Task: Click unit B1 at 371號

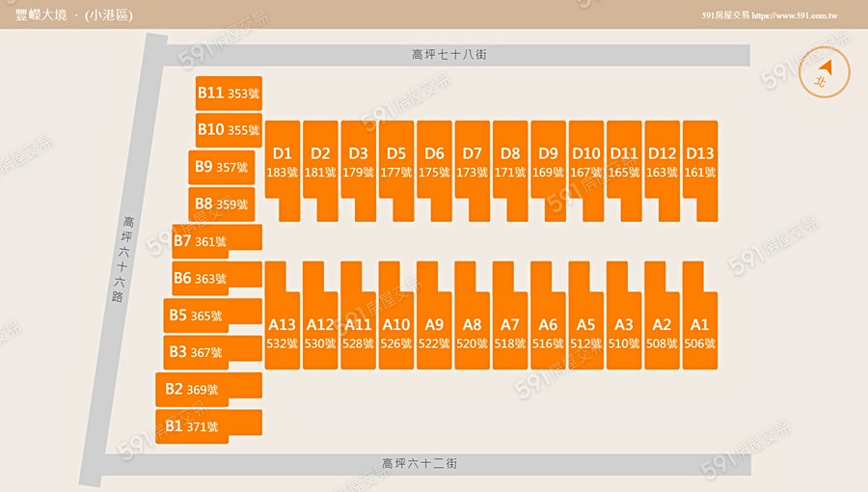Action: tap(194, 426)
